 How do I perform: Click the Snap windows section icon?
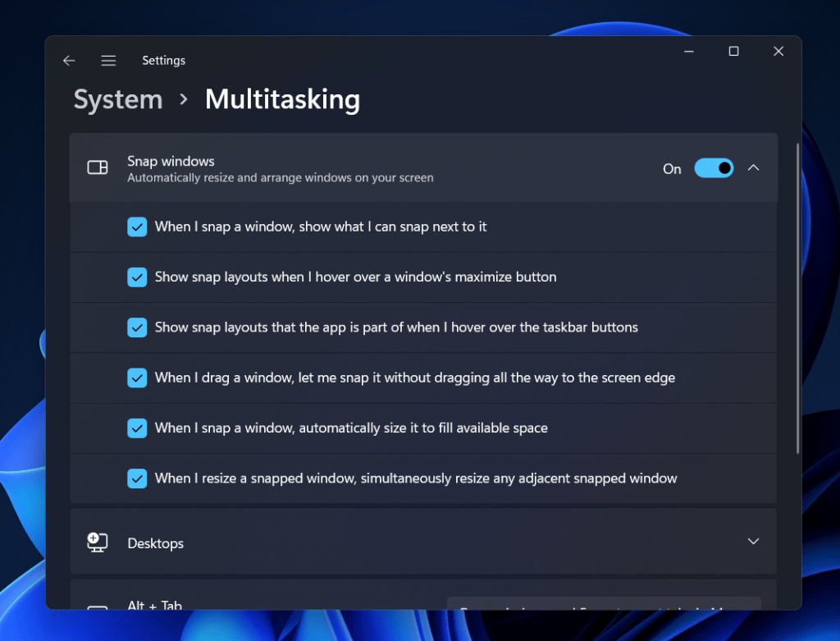click(97, 167)
